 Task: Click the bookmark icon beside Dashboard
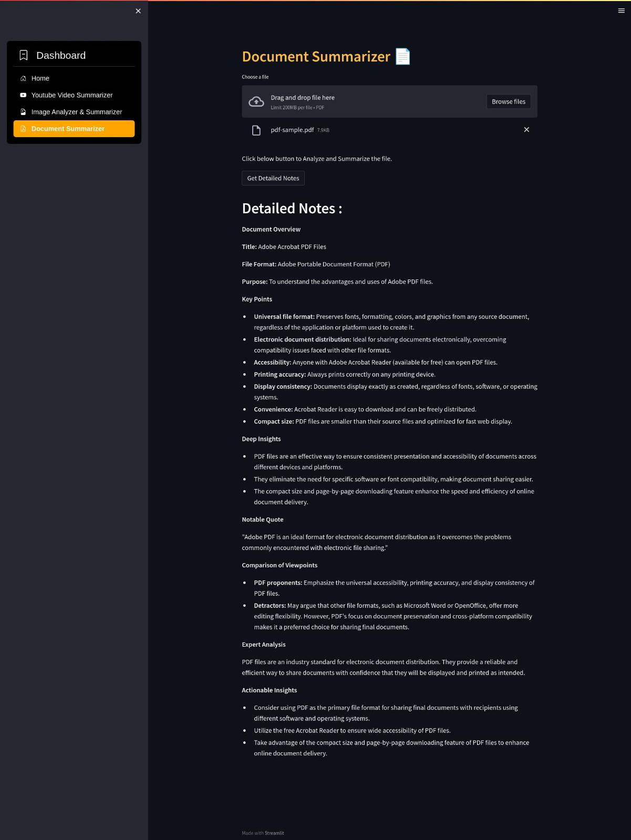[23, 55]
